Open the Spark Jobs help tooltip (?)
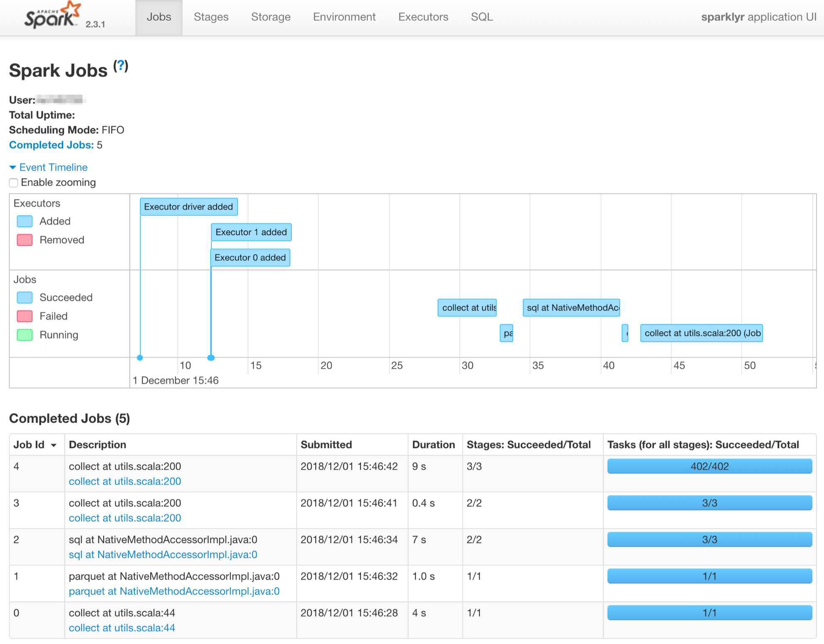The image size is (824, 644). pyautogui.click(x=120, y=65)
